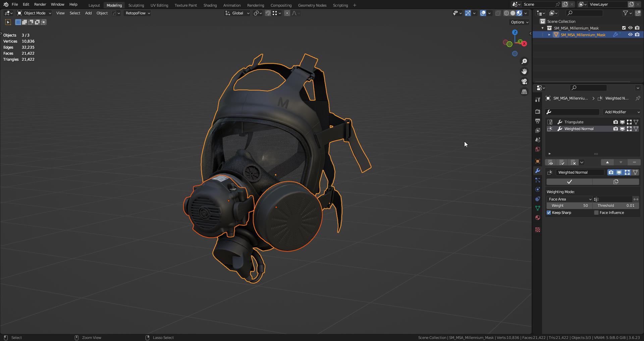The height and width of the screenshot is (341, 644).
Task: Switch orthographic/perspective with the grid gizmo
Action: coord(524,92)
